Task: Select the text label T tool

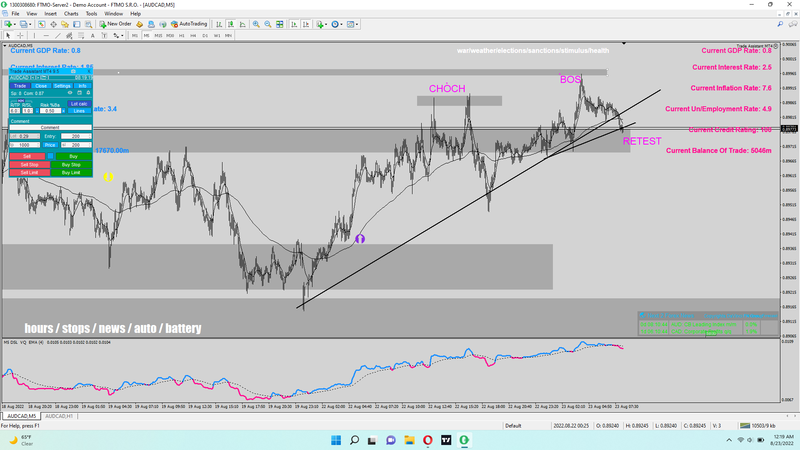Action: tap(104, 35)
